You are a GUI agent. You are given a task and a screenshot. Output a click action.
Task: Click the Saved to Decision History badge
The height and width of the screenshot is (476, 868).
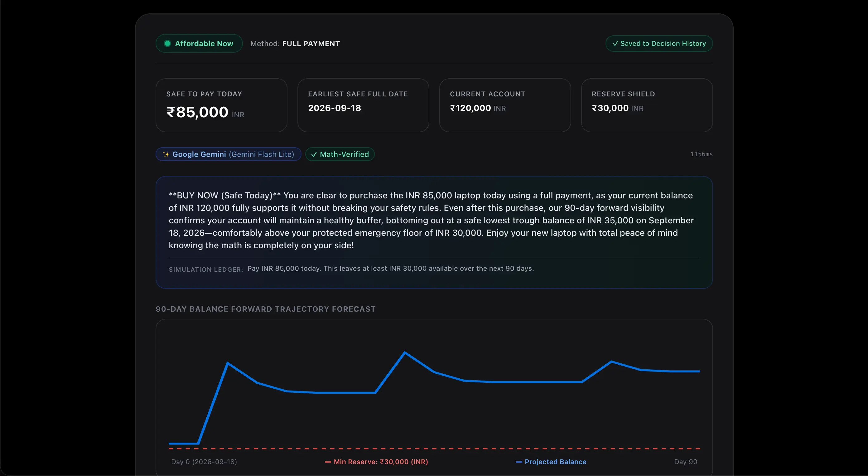tap(659, 43)
